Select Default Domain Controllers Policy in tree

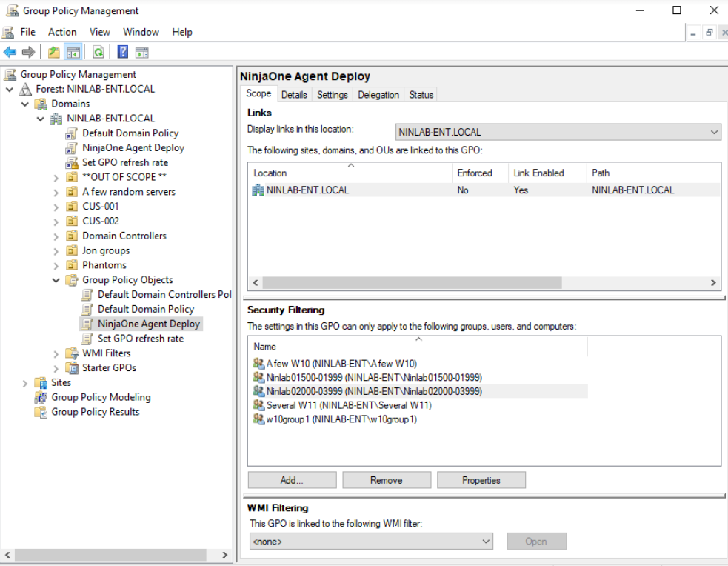164,295
